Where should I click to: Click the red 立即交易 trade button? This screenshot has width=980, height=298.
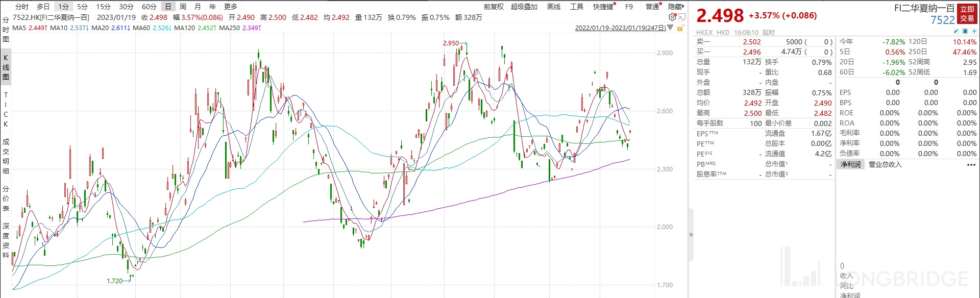point(967,14)
